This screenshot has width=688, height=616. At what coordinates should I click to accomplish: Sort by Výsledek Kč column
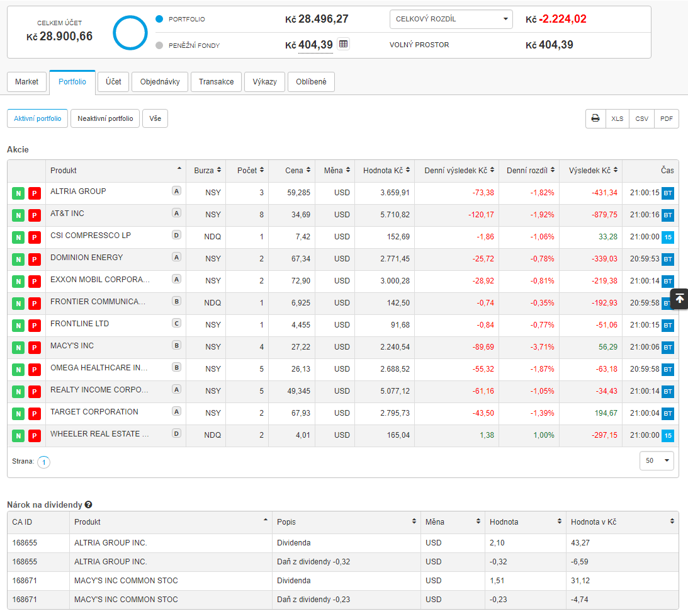pos(590,170)
